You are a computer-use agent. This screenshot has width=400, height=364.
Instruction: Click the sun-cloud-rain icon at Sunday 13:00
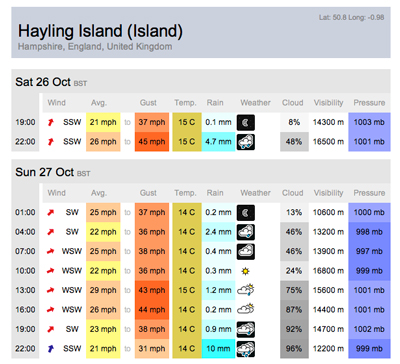pyautogui.click(x=246, y=290)
